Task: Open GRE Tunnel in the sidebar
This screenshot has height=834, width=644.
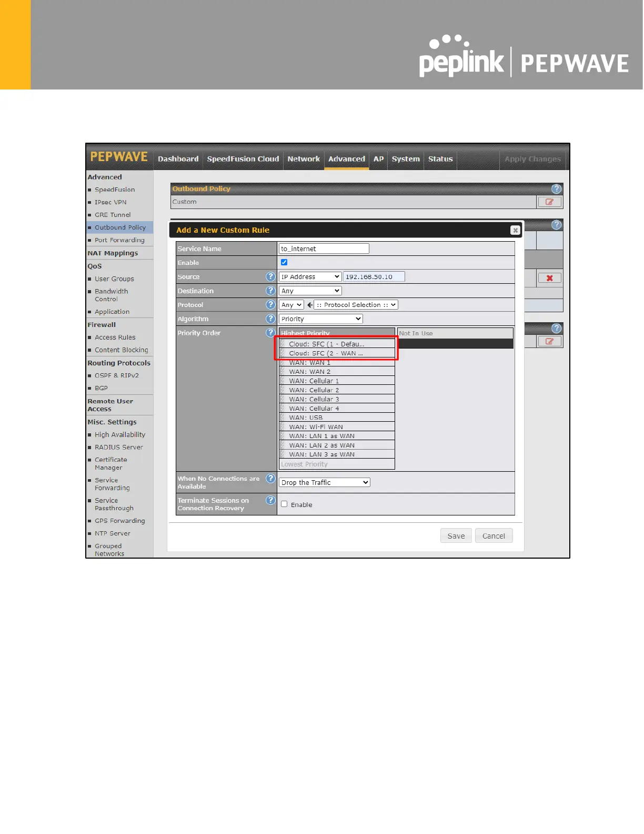Action: [x=113, y=215]
